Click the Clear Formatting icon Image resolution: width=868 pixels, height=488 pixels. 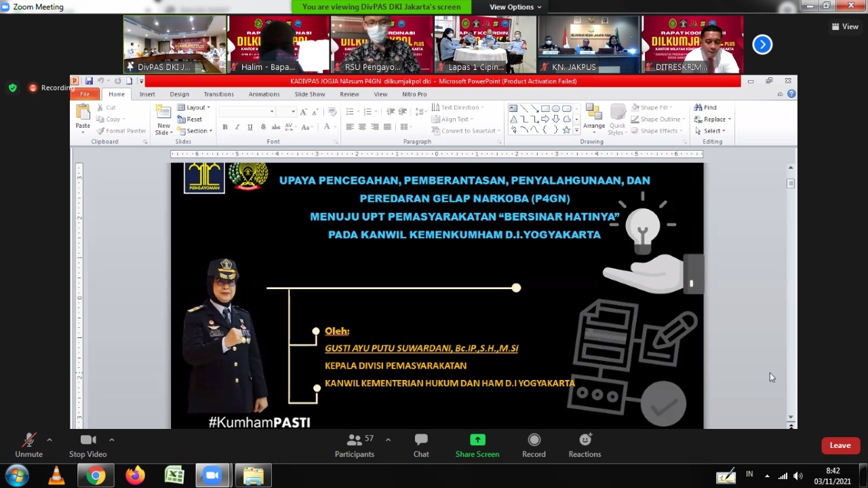click(x=332, y=111)
